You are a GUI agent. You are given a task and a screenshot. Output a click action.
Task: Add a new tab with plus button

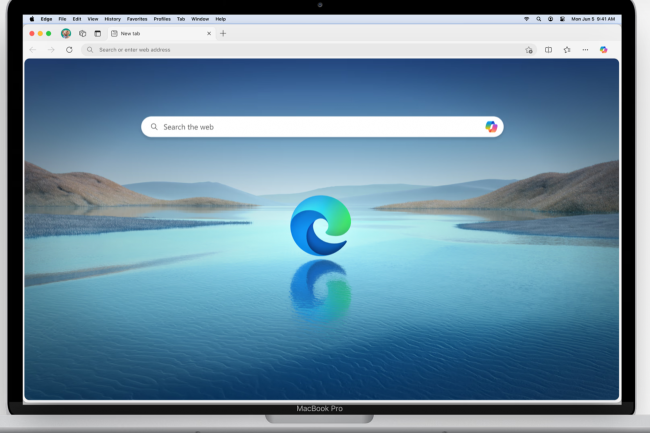coord(223,33)
